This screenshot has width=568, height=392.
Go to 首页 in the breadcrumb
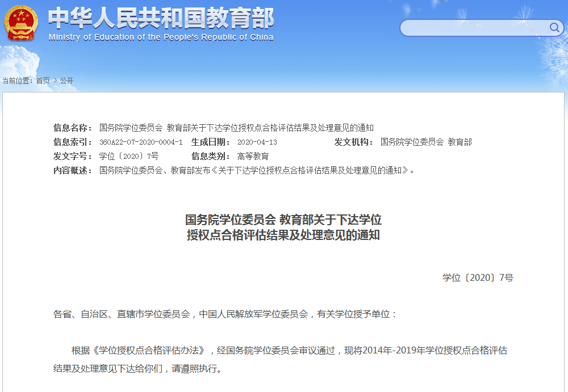tap(43, 81)
